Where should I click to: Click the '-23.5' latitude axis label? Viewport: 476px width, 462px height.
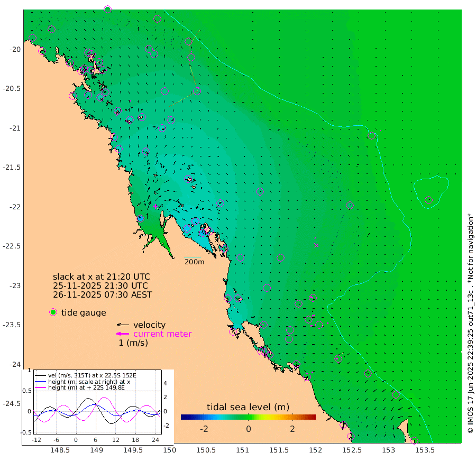pos(12,325)
